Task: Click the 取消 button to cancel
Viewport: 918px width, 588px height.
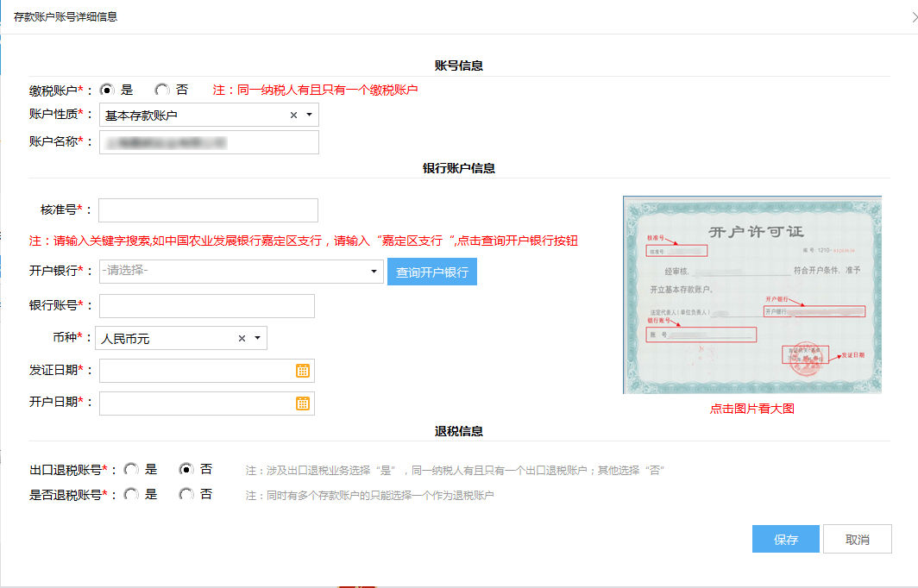Action: [857, 538]
